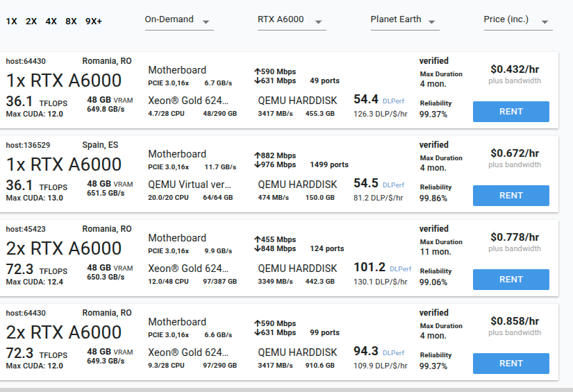Click the 124 ports value
Viewport: 573px width, 392px height.
[327, 248]
